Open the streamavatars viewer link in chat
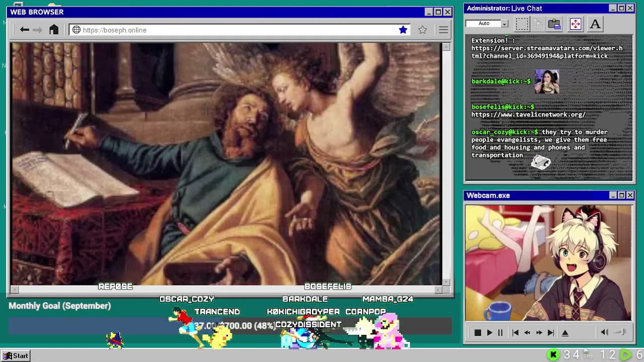644x362 pixels. (547, 52)
